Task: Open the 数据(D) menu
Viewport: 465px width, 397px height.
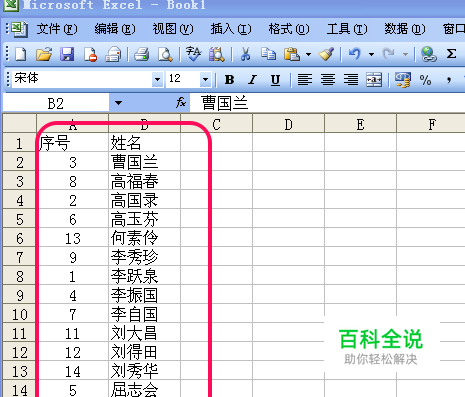Action: (x=405, y=29)
